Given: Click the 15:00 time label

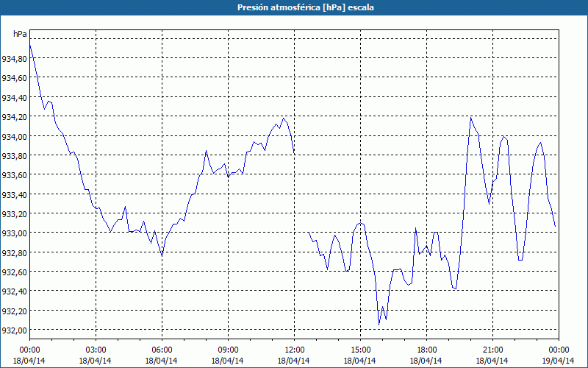Looking at the screenshot, I should (360, 350).
